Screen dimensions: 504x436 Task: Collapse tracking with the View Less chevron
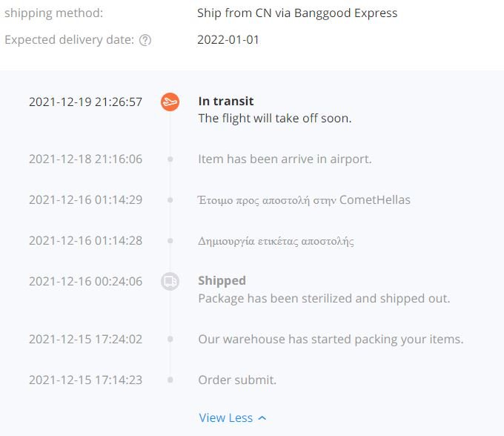point(262,418)
